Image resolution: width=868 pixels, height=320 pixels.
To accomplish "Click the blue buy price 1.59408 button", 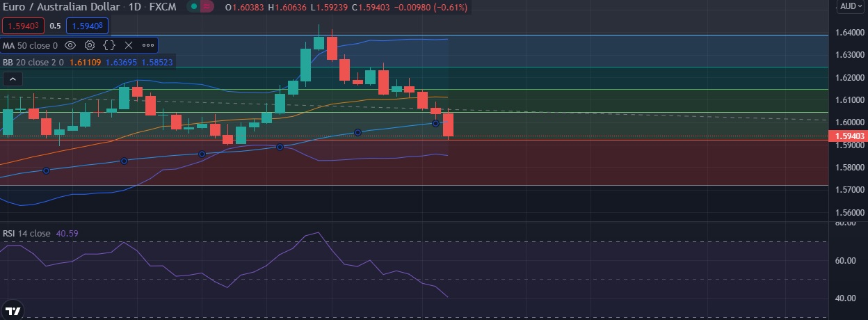I will pyautogui.click(x=87, y=26).
